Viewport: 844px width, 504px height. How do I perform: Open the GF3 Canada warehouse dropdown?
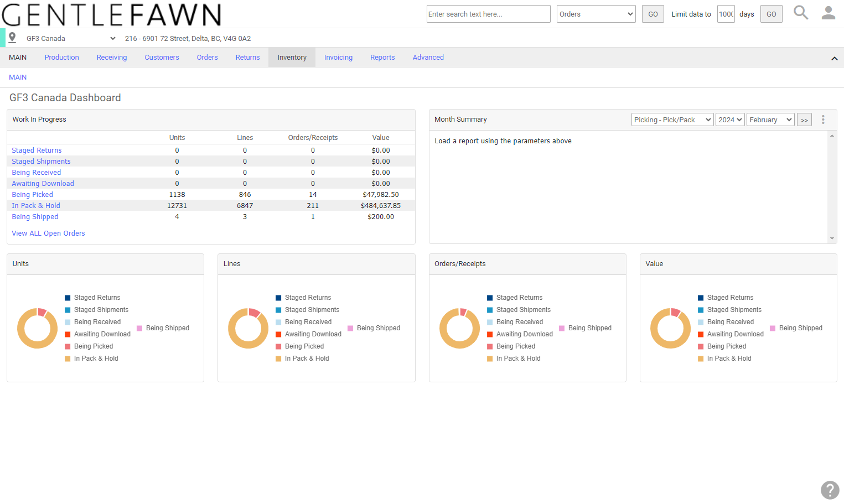click(x=71, y=39)
